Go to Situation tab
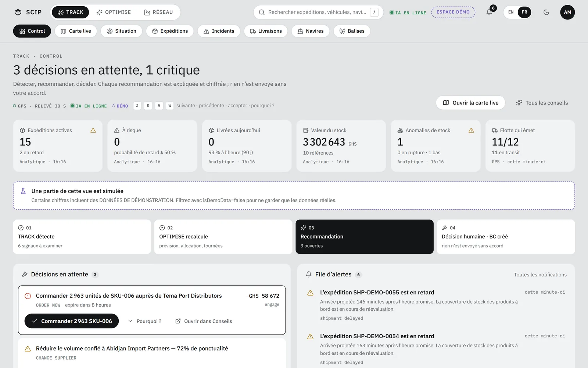This screenshot has width=588, height=368. click(121, 31)
